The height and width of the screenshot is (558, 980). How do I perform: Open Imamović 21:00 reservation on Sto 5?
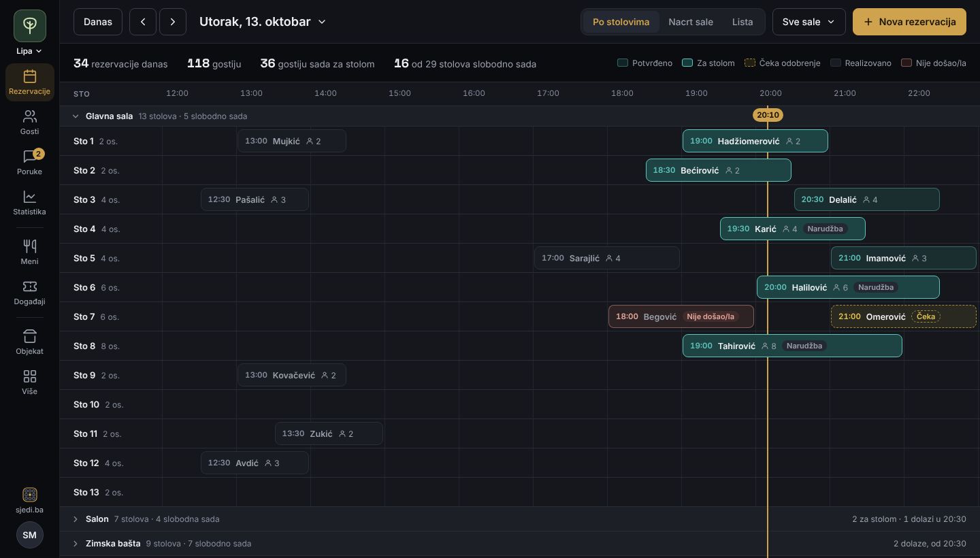coord(904,258)
